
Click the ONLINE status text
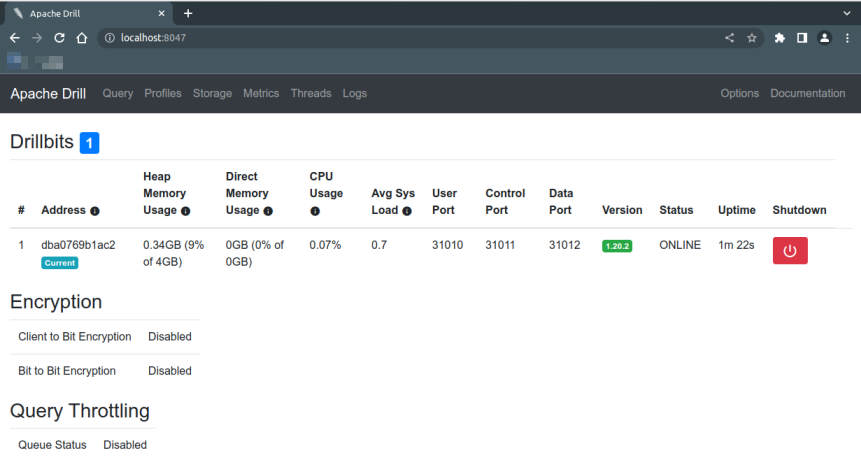click(680, 245)
